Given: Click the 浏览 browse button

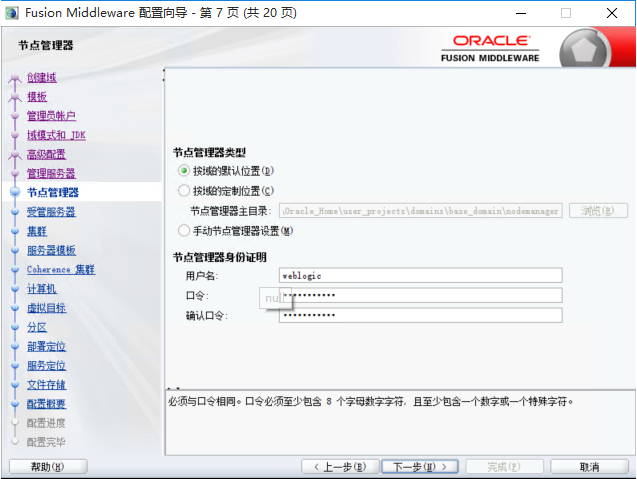Looking at the screenshot, I should [598, 211].
